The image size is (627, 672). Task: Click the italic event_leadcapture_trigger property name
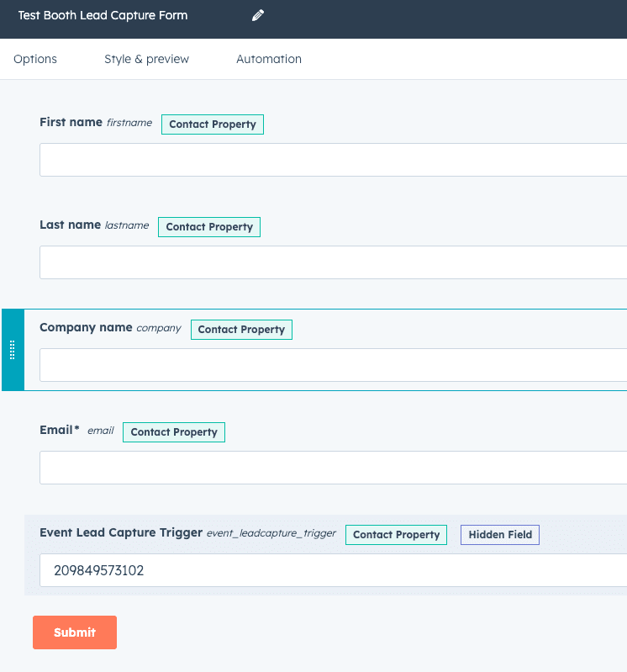click(271, 533)
